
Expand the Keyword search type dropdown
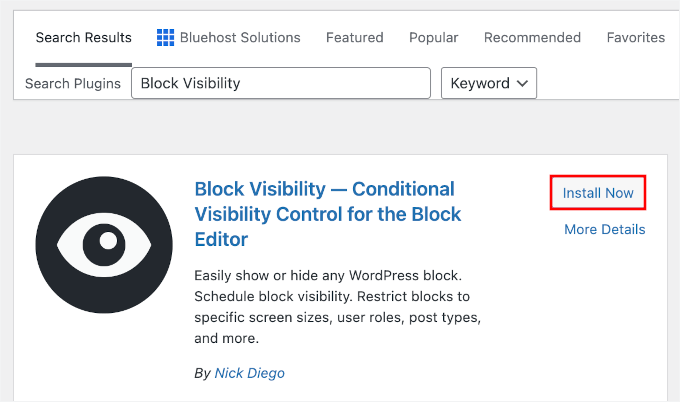489,83
